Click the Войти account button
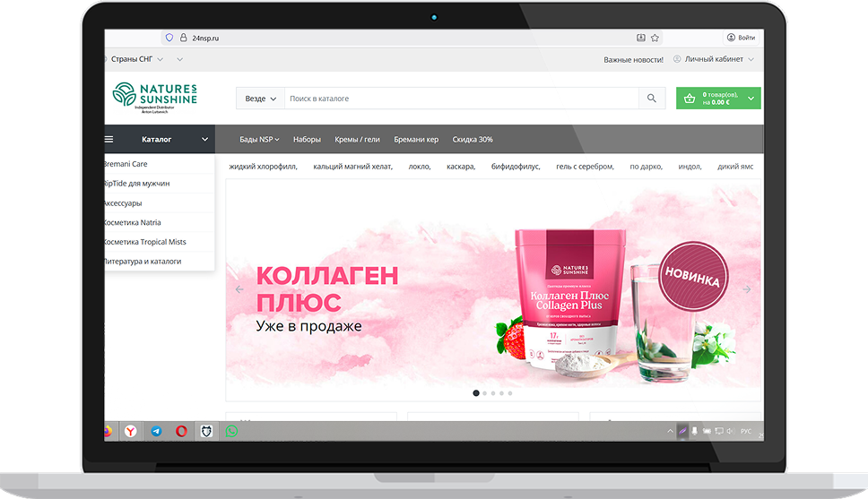868x499 pixels. click(x=741, y=38)
